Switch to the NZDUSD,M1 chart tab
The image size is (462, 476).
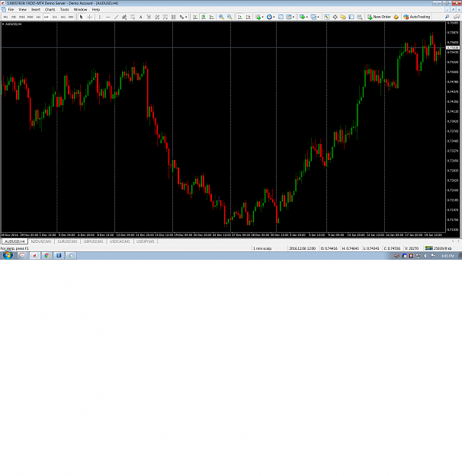(41, 241)
